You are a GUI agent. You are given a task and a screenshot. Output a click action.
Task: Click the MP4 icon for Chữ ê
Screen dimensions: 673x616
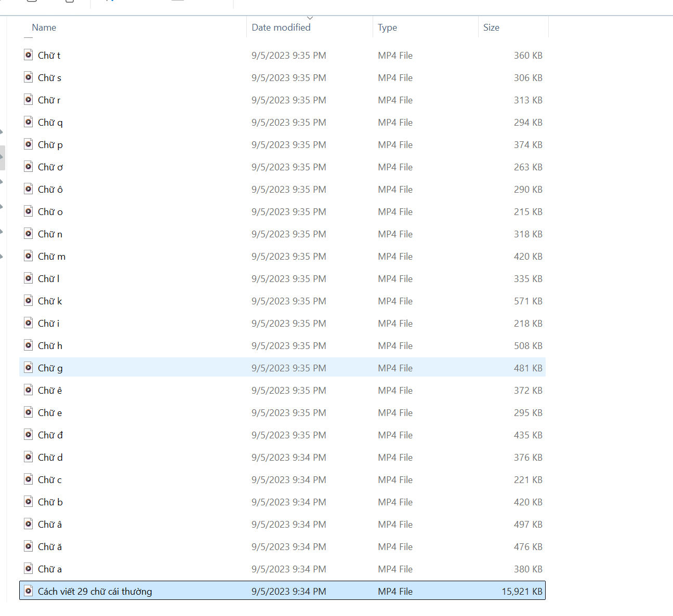coord(29,390)
